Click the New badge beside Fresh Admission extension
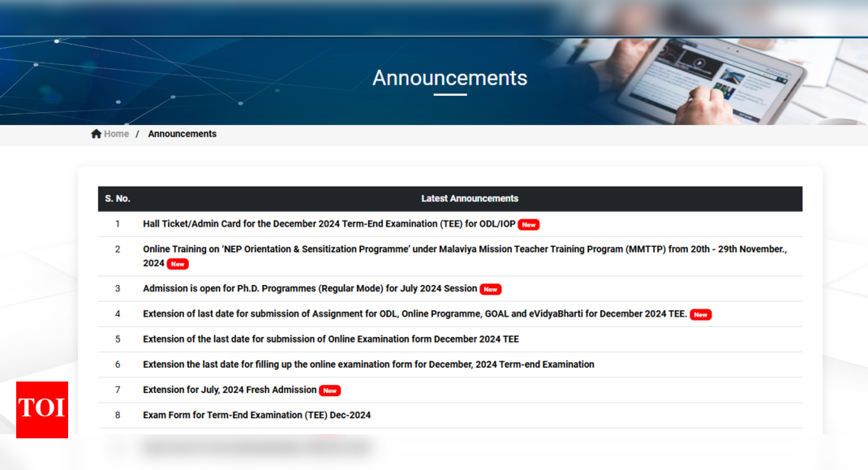 [330, 390]
